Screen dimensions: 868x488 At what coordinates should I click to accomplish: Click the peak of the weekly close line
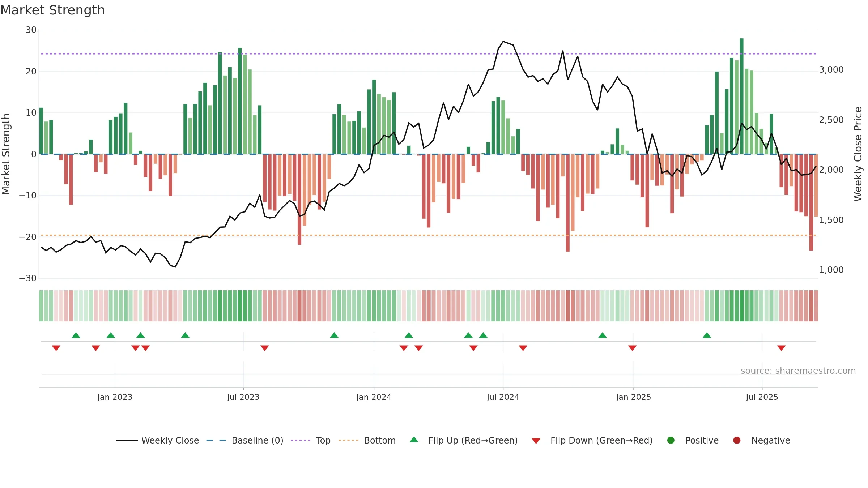[503, 42]
